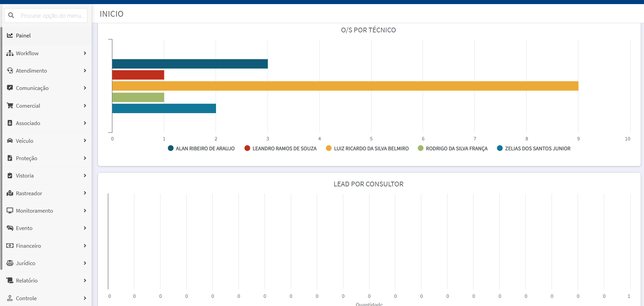This screenshot has height=306, width=644.
Task: Click the Comercial shopping cart icon
Action: (10, 106)
